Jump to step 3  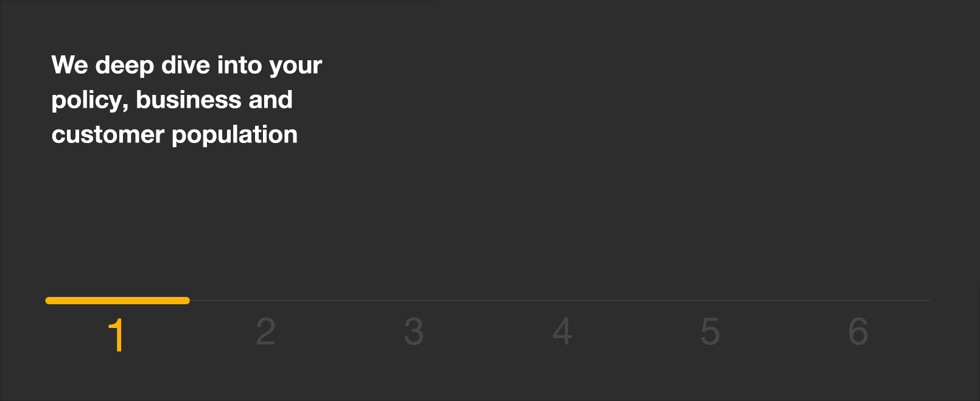(413, 332)
